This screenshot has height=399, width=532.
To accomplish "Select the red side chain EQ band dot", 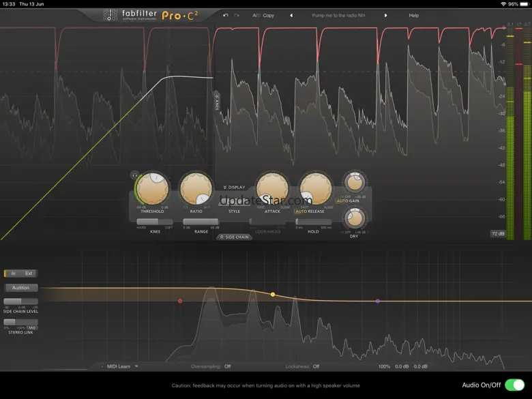I will [x=180, y=301].
